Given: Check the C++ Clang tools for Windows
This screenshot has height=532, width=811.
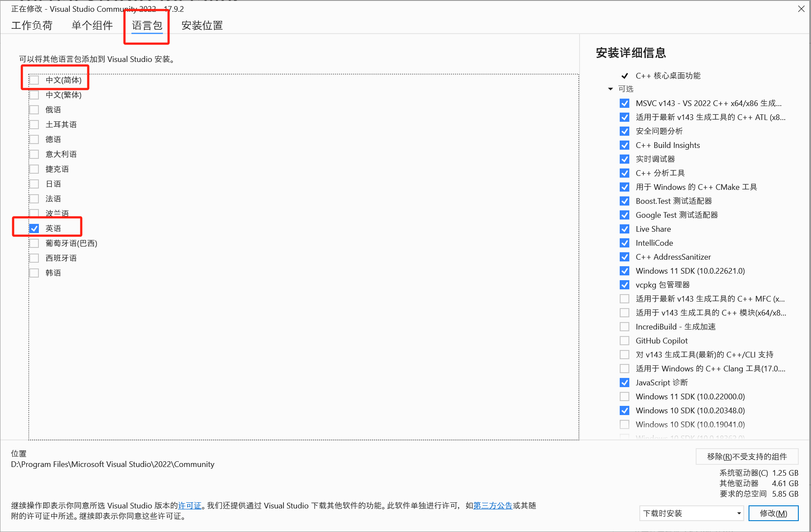Looking at the screenshot, I should tap(625, 369).
